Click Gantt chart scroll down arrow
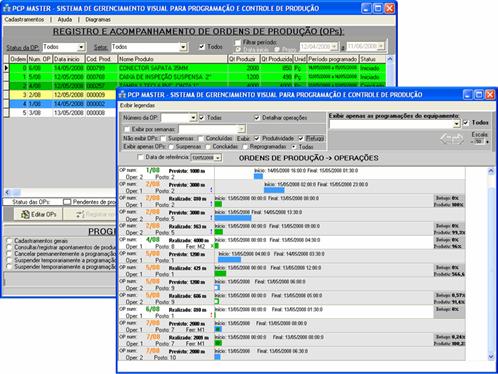Screen dimensions: 498x374 (491, 357)
